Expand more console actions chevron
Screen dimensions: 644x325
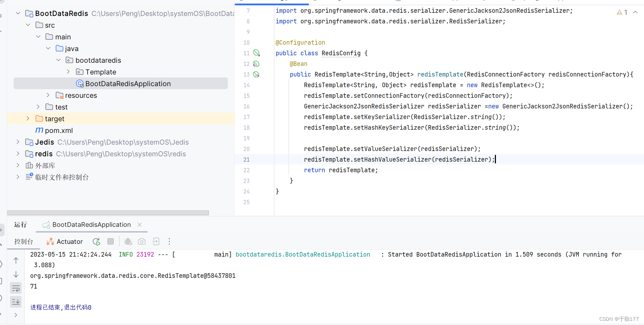(16, 315)
